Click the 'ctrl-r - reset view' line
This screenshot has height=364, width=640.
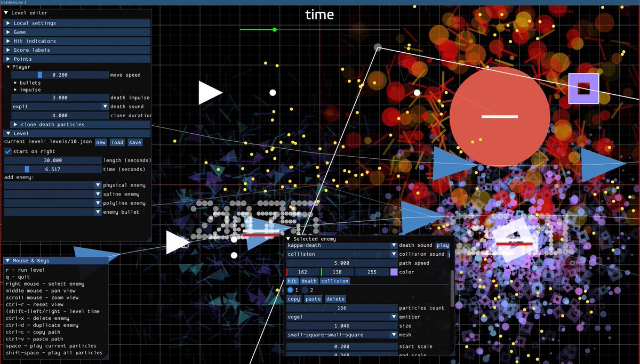point(35,304)
